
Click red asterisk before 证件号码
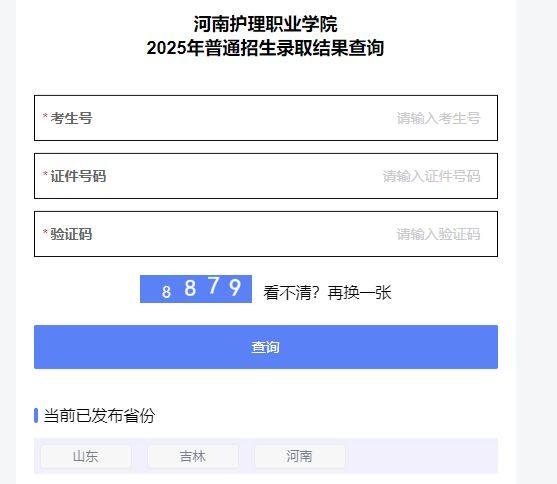click(x=45, y=174)
